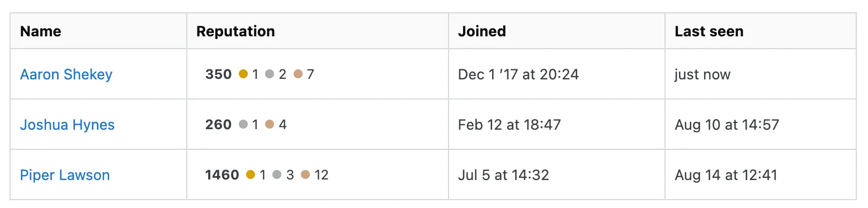Click the 260 reputation score
The width and height of the screenshot is (868, 208).
(x=219, y=125)
